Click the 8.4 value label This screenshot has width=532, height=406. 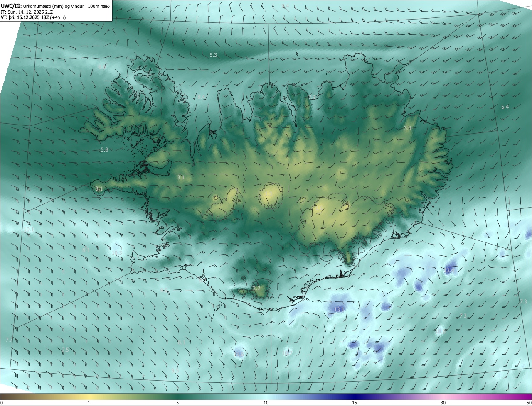click(201, 97)
